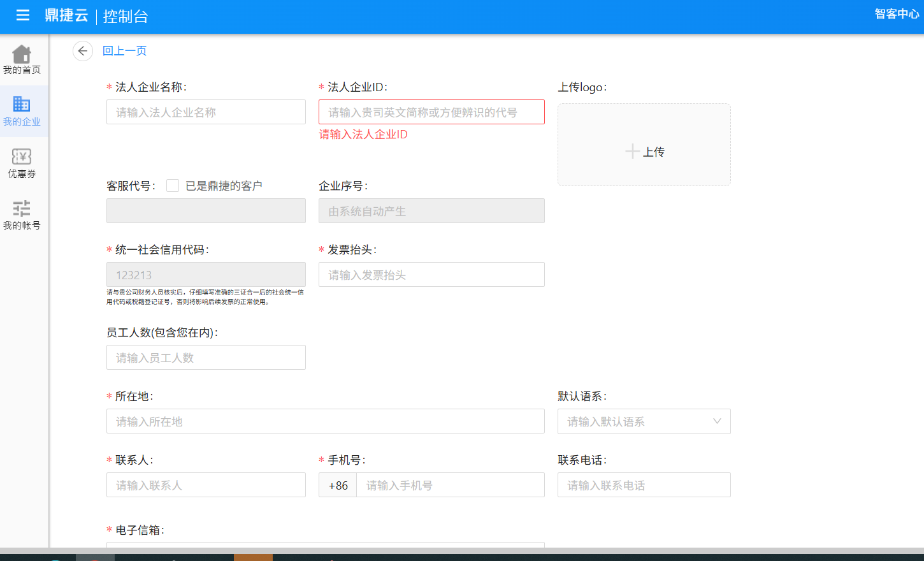Check the 已是鼎捷的客户 checkbox

click(x=173, y=186)
